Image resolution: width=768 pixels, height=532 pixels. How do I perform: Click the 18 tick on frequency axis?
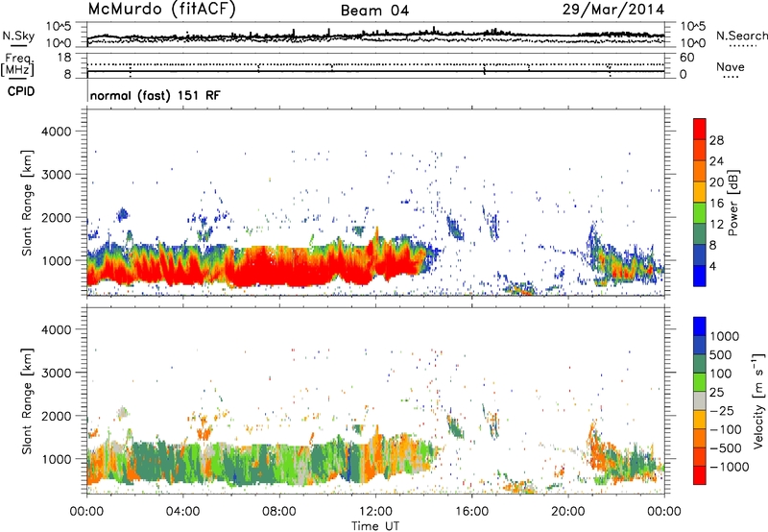64,58
